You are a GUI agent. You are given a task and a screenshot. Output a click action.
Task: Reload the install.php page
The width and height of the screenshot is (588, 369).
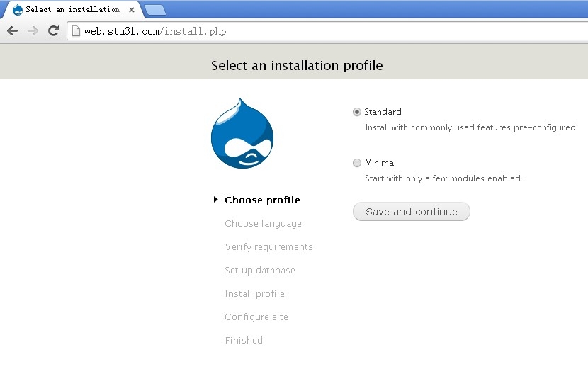(53, 31)
